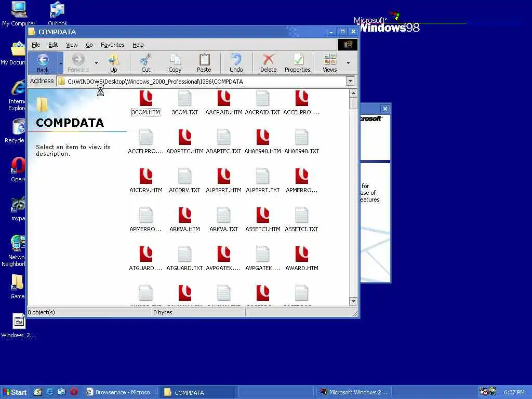Select the AICDRV.TXT file icon

pos(184,176)
